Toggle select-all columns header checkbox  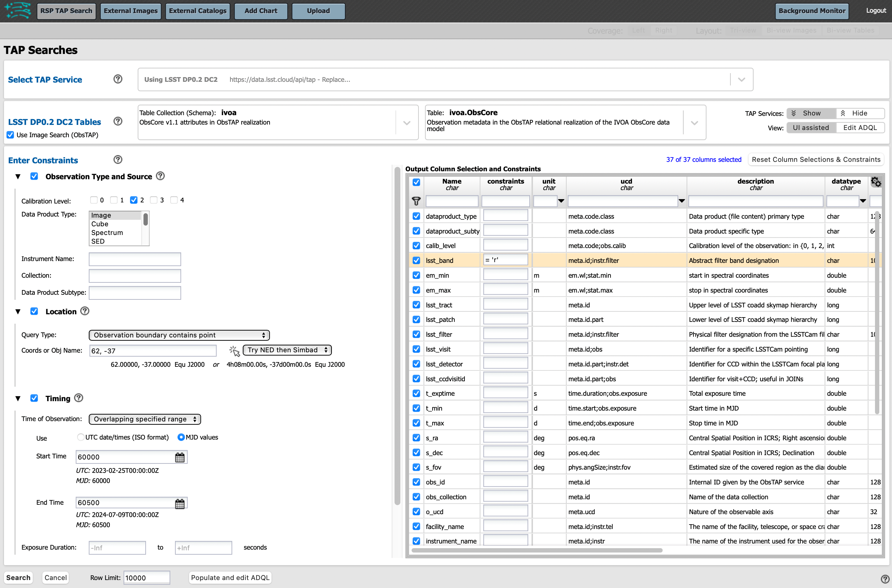[416, 182]
